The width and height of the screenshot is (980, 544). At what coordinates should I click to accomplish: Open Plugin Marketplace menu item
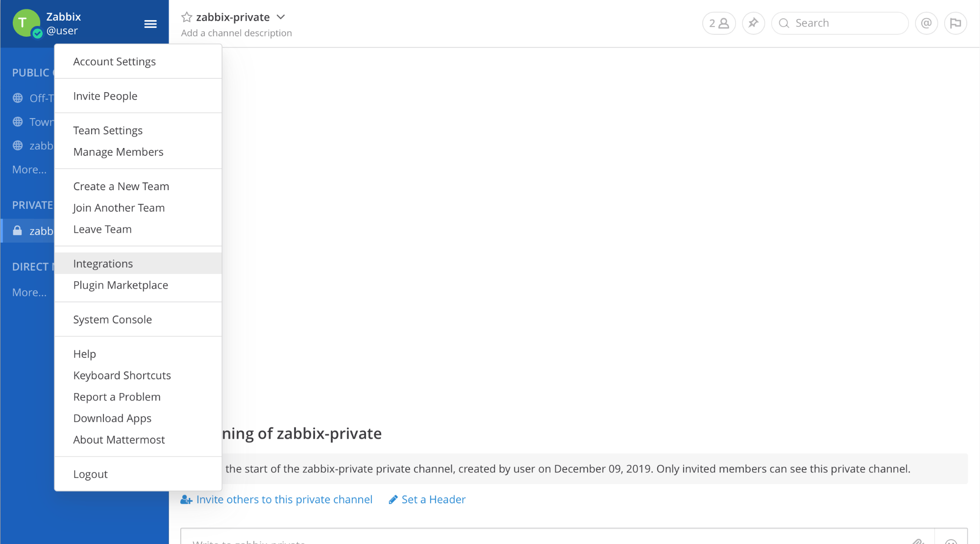click(x=121, y=285)
